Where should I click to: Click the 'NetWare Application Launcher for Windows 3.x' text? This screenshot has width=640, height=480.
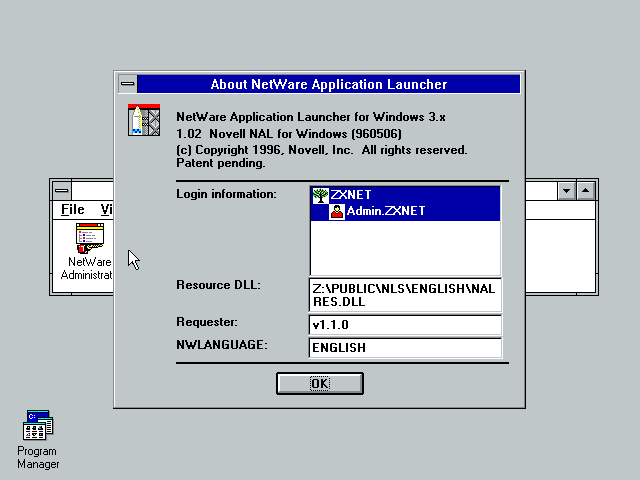tap(311, 117)
